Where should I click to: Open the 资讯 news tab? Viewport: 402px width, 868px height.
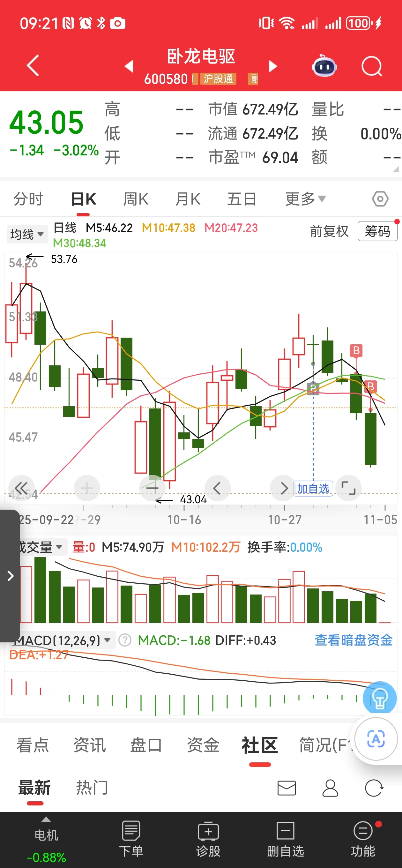90,745
